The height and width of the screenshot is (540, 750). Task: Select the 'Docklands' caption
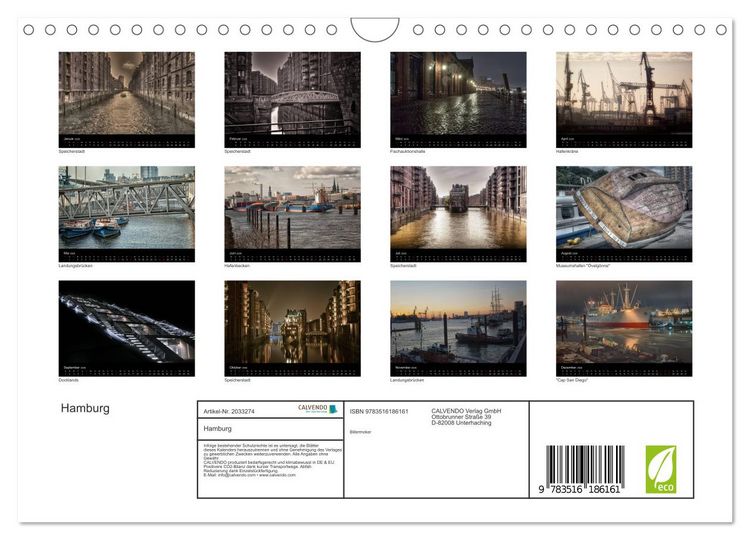click(68, 380)
